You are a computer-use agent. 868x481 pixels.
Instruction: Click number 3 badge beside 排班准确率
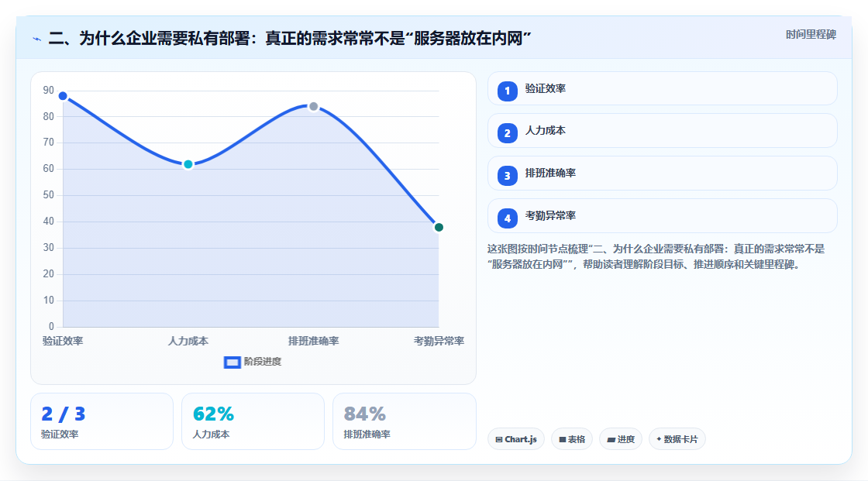tap(507, 176)
